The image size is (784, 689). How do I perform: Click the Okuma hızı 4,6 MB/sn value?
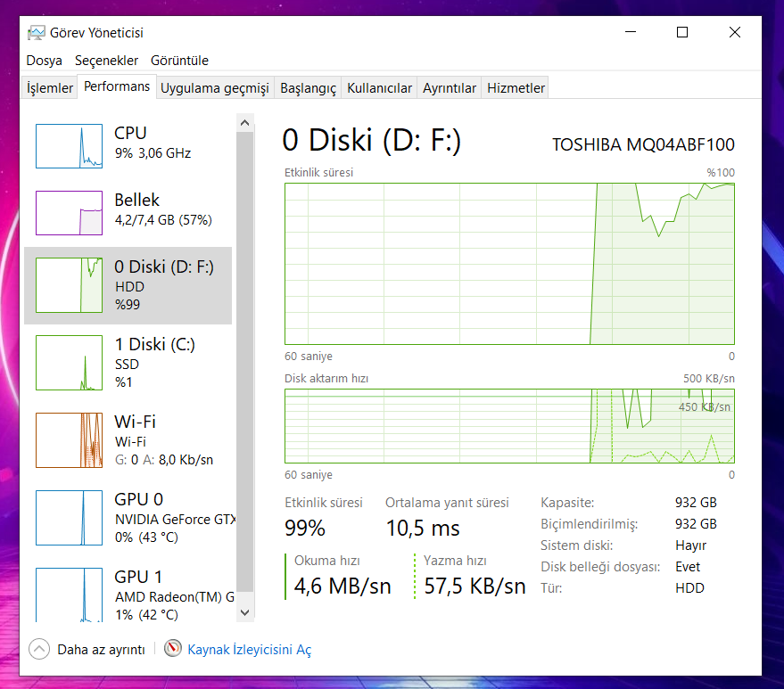point(342,586)
